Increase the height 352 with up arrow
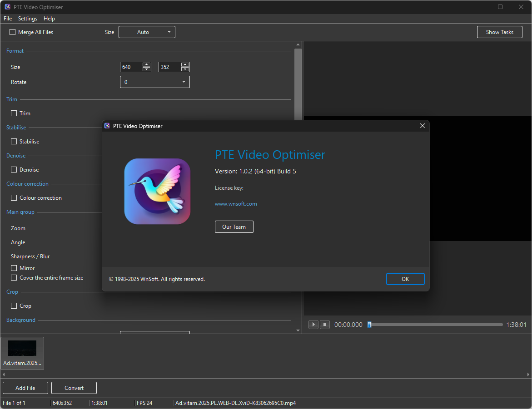 point(185,64)
